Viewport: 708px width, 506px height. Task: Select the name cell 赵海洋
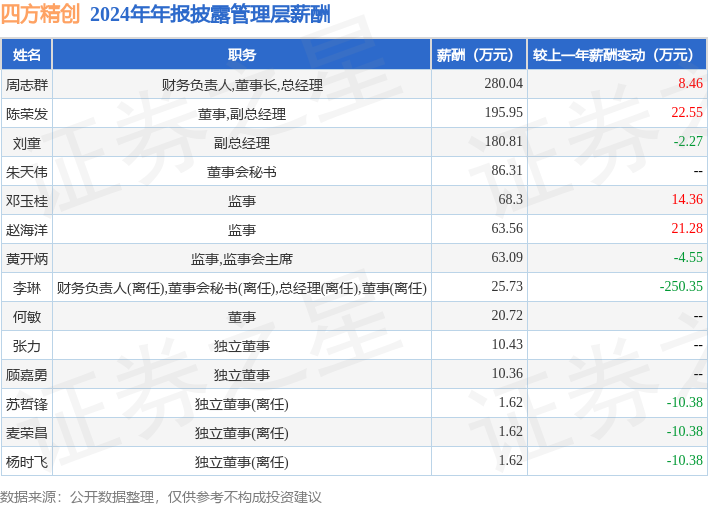click(27, 230)
